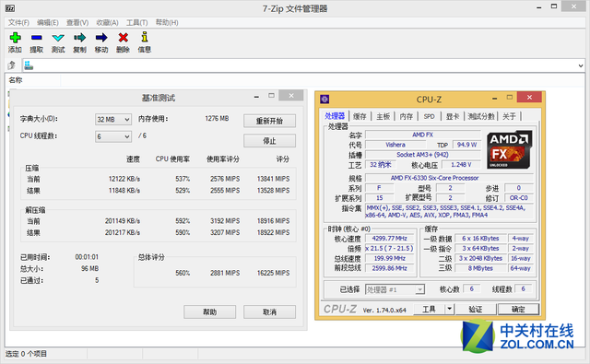Image resolution: width=590 pixels, height=364 pixels.
Task: Switch to CPU-Z 主板 tab
Action: (x=383, y=116)
